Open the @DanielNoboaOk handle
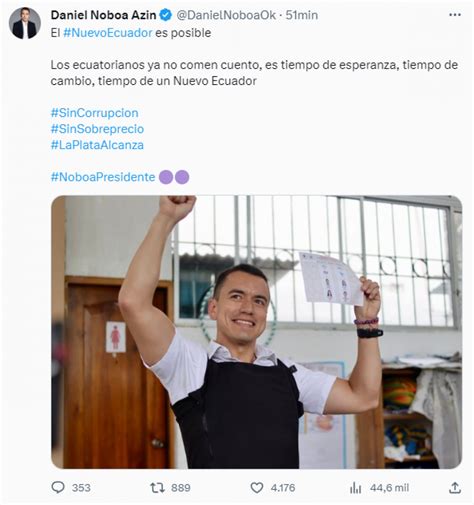 click(x=226, y=15)
